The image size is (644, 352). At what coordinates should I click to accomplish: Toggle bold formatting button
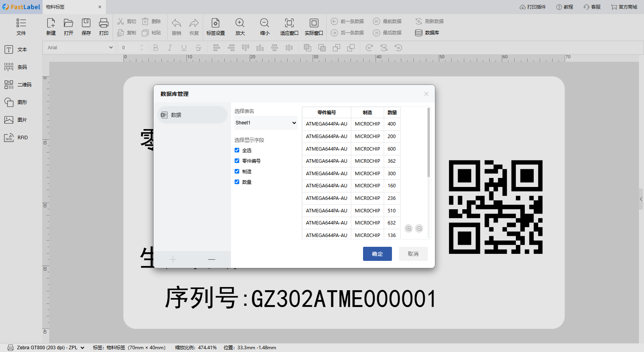click(156, 48)
